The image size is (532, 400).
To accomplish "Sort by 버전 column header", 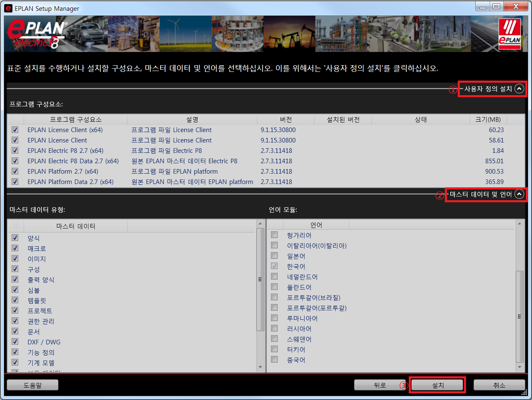I will (286, 120).
